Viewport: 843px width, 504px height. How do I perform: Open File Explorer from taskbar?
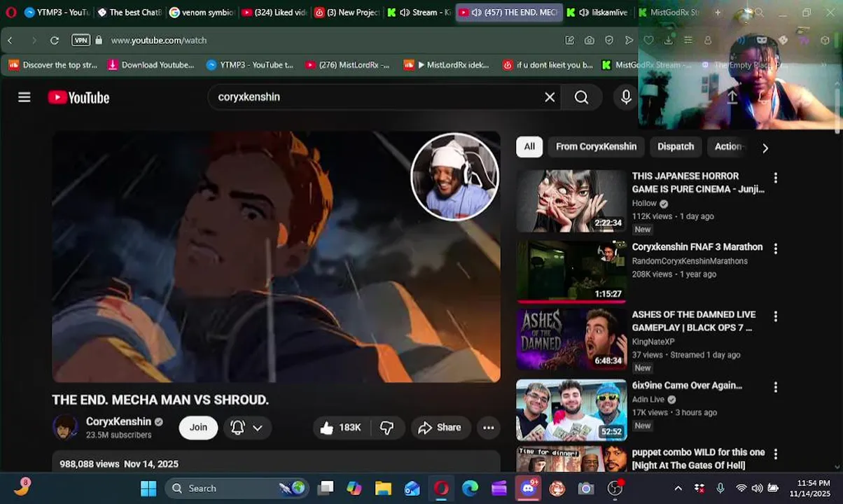(x=383, y=489)
